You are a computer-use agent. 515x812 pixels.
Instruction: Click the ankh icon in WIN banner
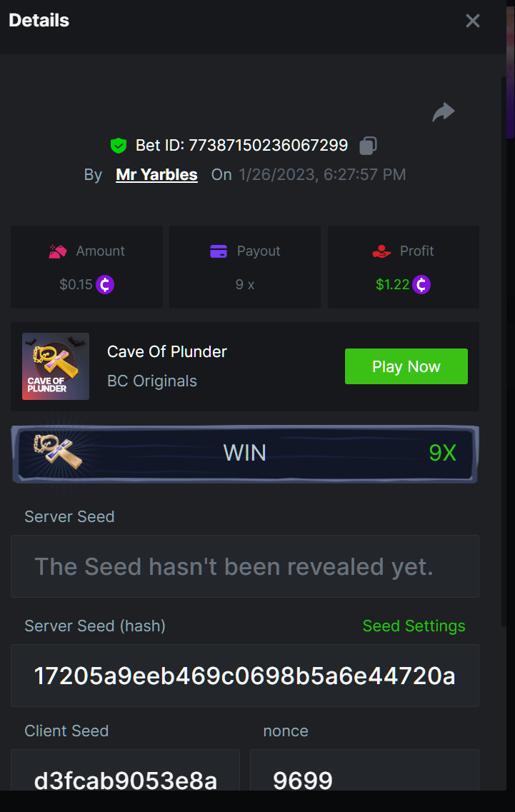pos(58,451)
